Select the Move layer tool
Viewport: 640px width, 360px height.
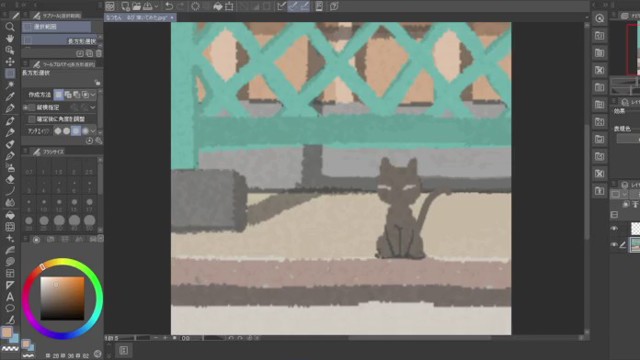coord(10,62)
